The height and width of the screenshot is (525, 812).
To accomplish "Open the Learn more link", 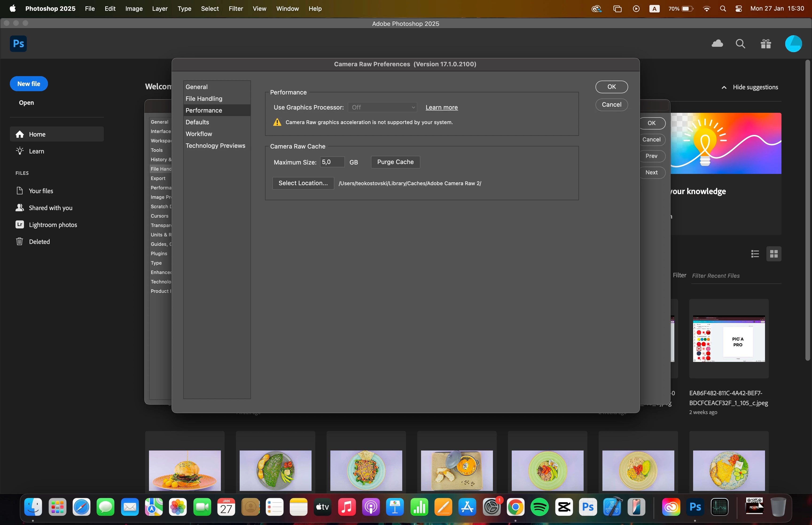I will point(442,107).
